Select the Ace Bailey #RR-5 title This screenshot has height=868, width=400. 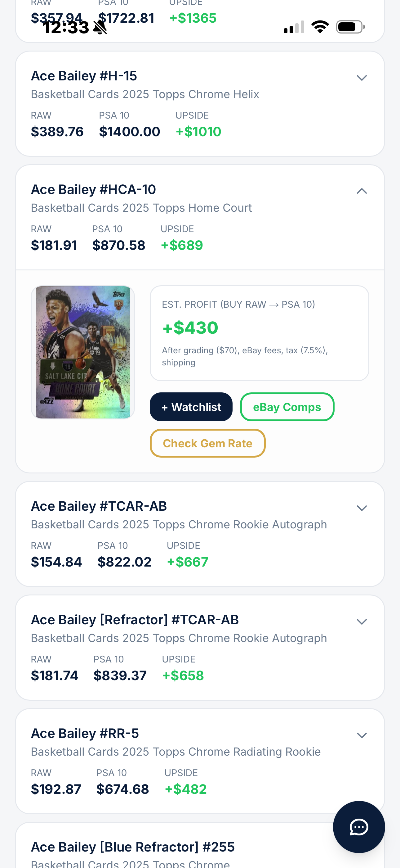pos(85,733)
